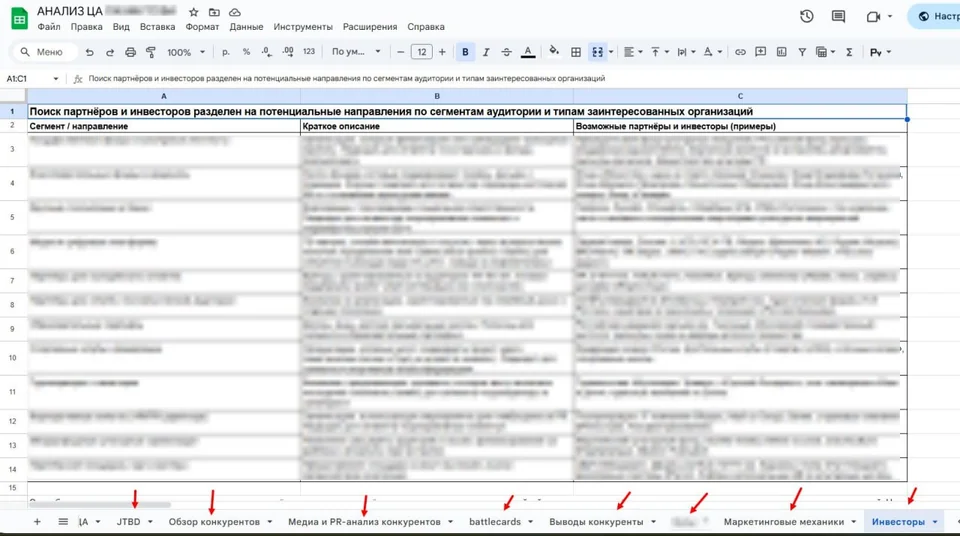Star the АНАЛИЗ ЦА document
The image size is (960, 536).
[193, 12]
